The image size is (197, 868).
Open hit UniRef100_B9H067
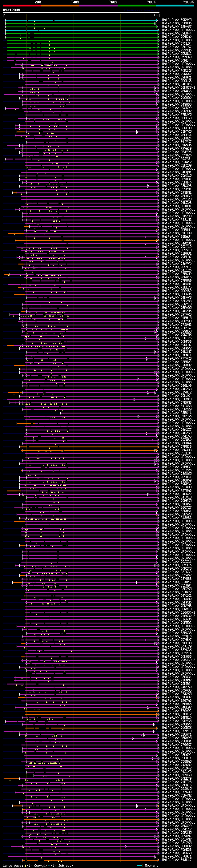coord(177,26)
